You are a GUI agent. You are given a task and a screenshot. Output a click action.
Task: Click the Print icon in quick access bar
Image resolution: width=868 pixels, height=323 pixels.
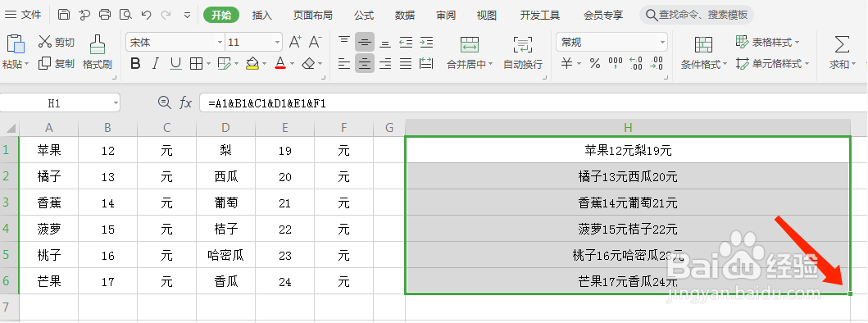pyautogui.click(x=105, y=15)
